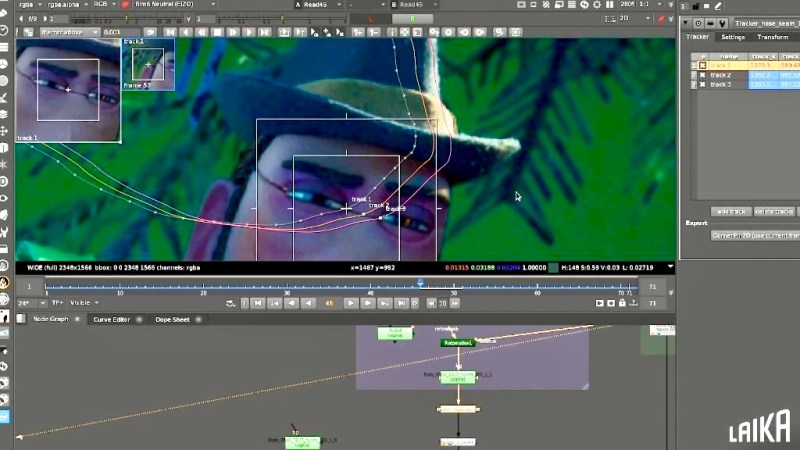800x450 pixels.
Task: Toggle the enable checkbox for track 2
Action: 703,75
